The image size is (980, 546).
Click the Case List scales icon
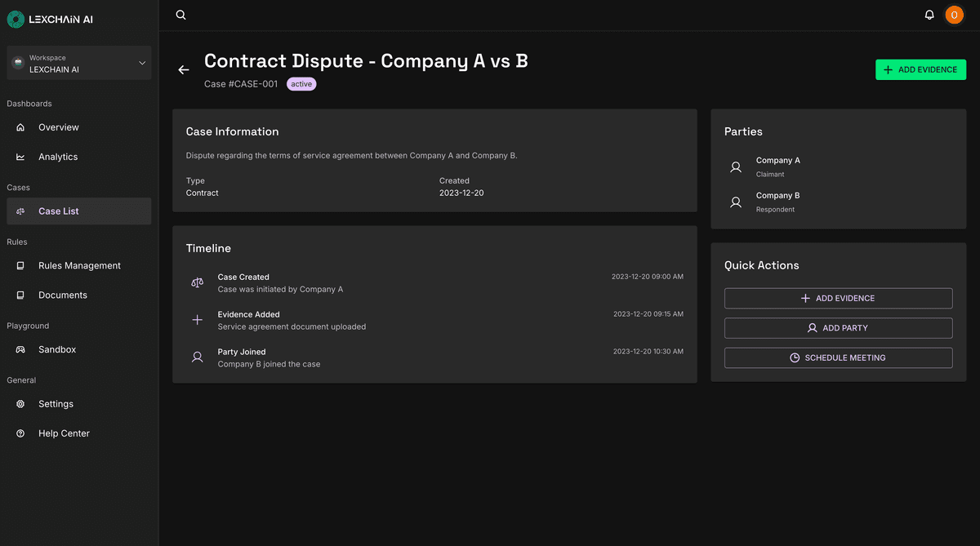pyautogui.click(x=20, y=211)
